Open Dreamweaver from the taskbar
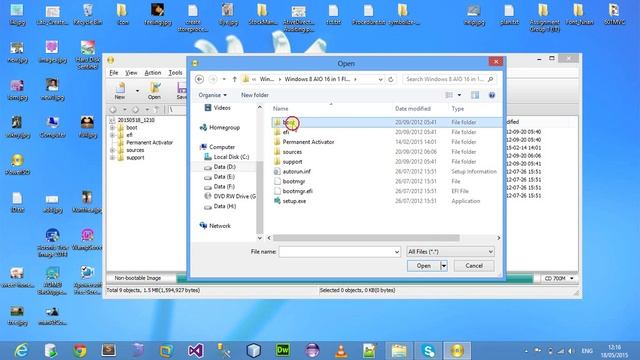The width and height of the screenshot is (640, 360). point(283,350)
